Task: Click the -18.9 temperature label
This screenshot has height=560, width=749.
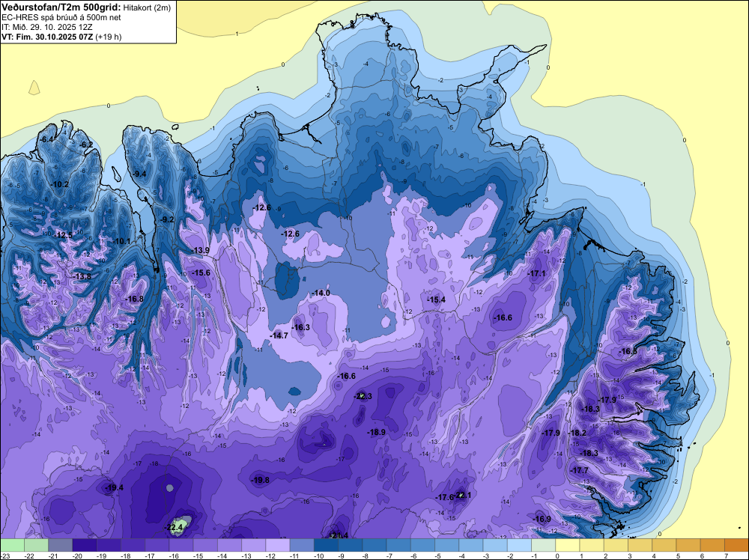Action: tap(376, 432)
